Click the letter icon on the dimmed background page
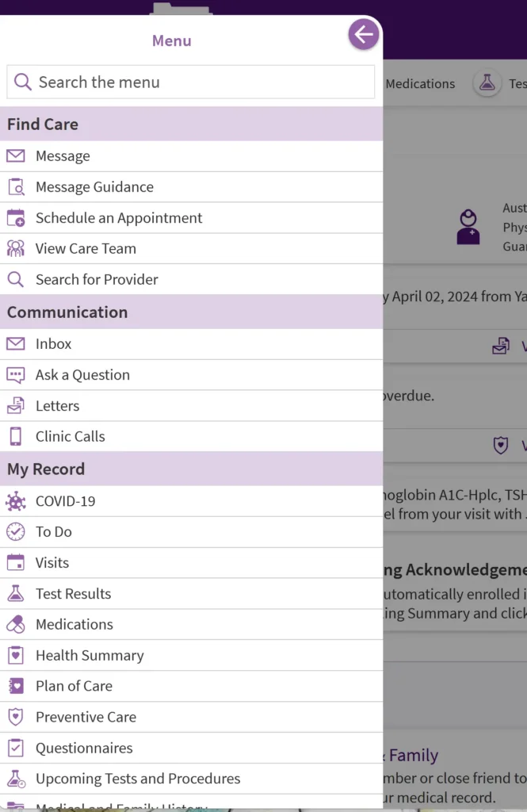Image resolution: width=527 pixels, height=812 pixels. pos(501,346)
